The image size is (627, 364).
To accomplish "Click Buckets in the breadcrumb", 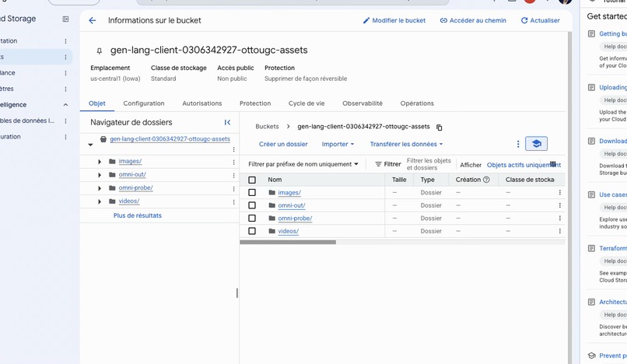I will [267, 127].
